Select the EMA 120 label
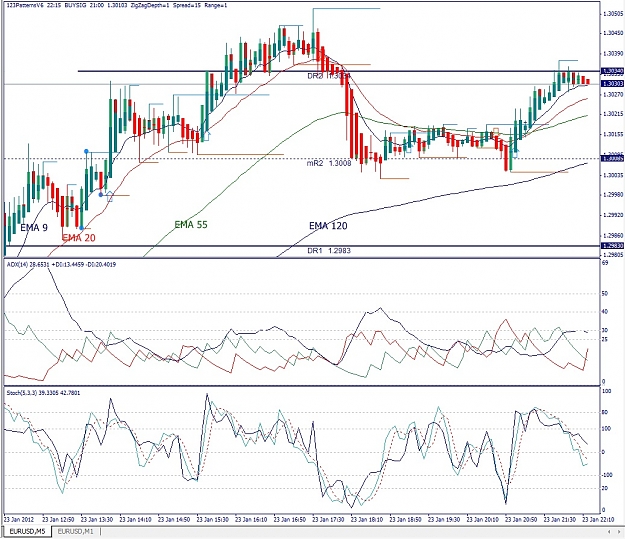625x539 pixels. pos(328,226)
